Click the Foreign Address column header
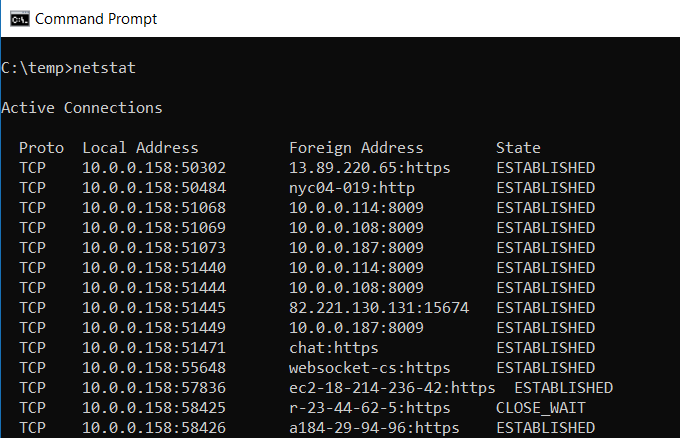Screen dimensions: 680x438 point(356,148)
